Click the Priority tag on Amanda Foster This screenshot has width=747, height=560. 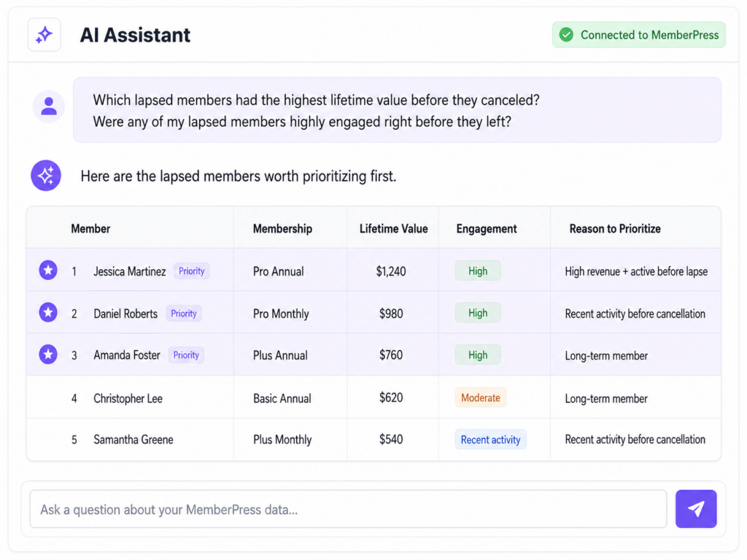tap(186, 355)
